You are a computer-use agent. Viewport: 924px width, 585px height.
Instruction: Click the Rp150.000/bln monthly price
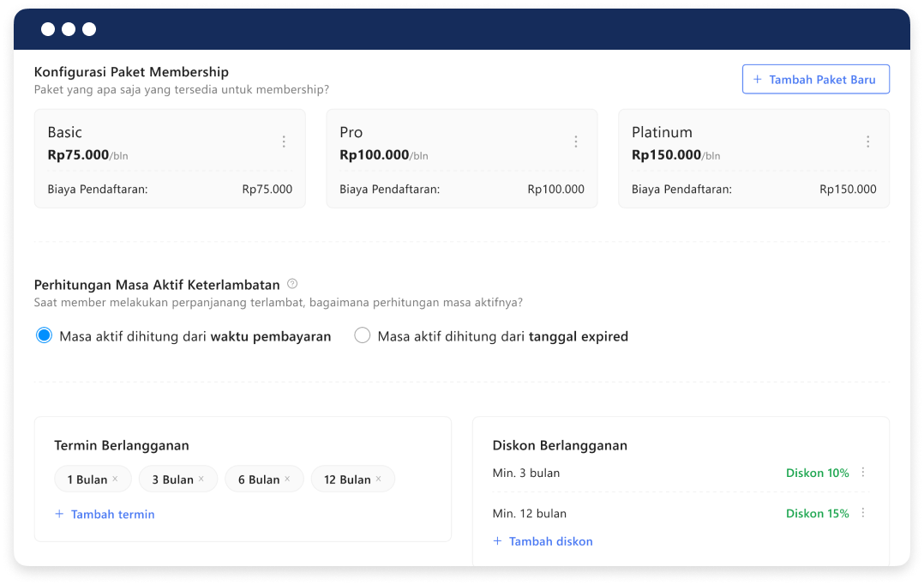(x=676, y=155)
